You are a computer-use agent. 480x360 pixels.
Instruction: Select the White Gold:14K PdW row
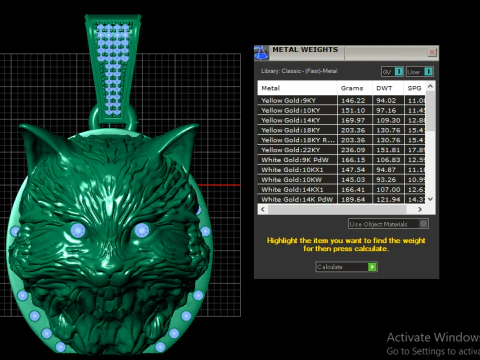341,199
